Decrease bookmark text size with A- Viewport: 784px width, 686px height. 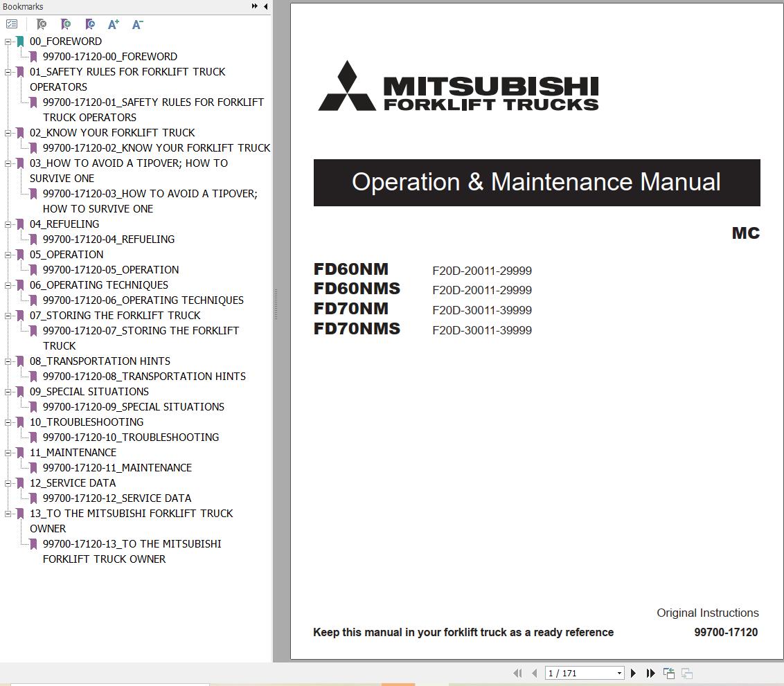pos(137,24)
